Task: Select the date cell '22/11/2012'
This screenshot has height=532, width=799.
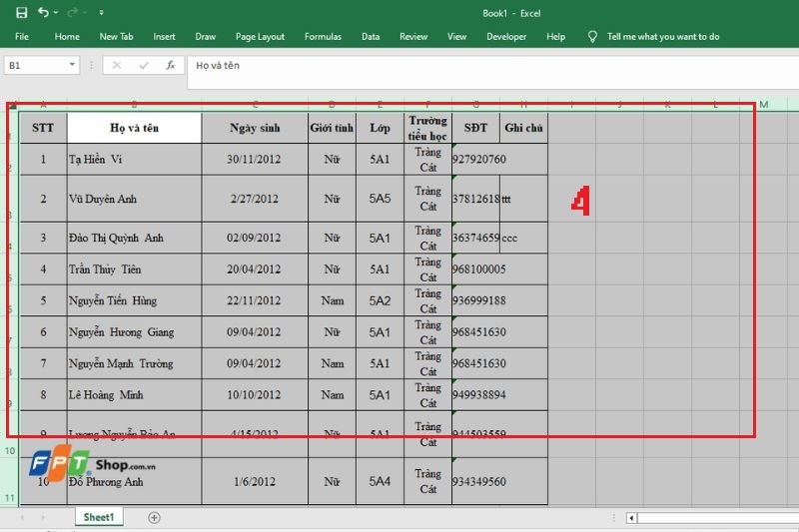Action: [255, 300]
